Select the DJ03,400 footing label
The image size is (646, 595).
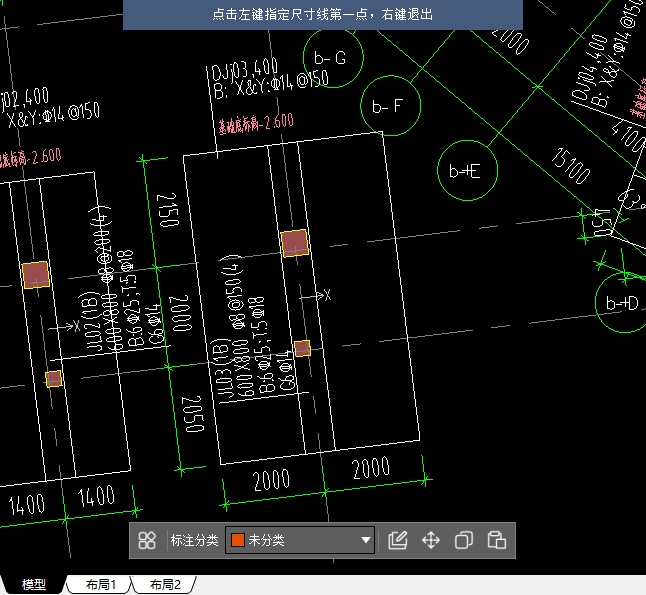pyautogui.click(x=244, y=70)
